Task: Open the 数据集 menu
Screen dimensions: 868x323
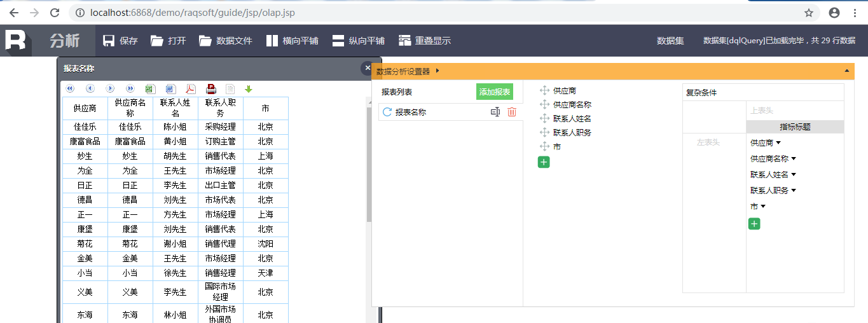Action: point(670,41)
